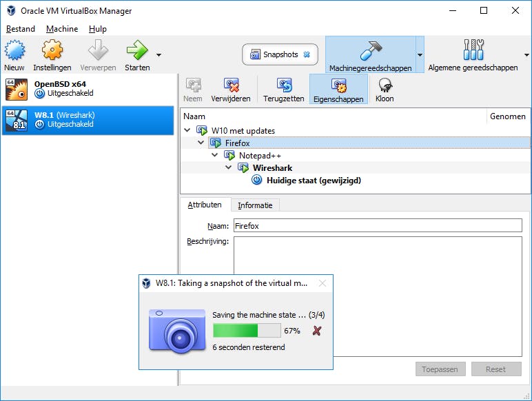The image size is (532, 401).
Task: Select the W10 met updates snapshot
Action: point(243,131)
